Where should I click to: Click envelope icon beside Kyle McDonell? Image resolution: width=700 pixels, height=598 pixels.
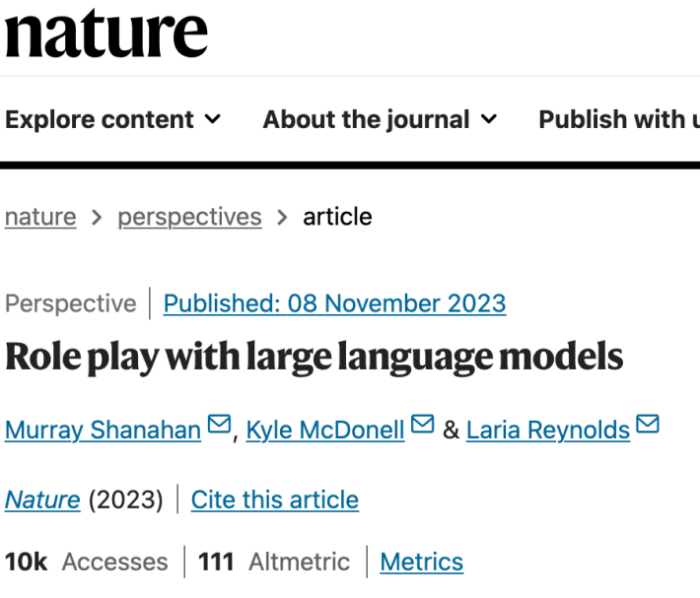click(x=422, y=426)
